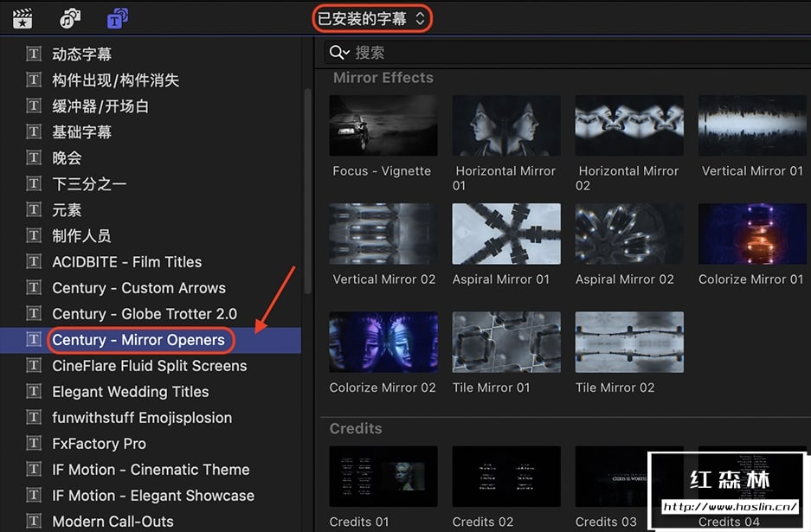The image size is (811, 532).
Task: Select the Titles and Generators sidebar icon
Action: coord(118,19)
